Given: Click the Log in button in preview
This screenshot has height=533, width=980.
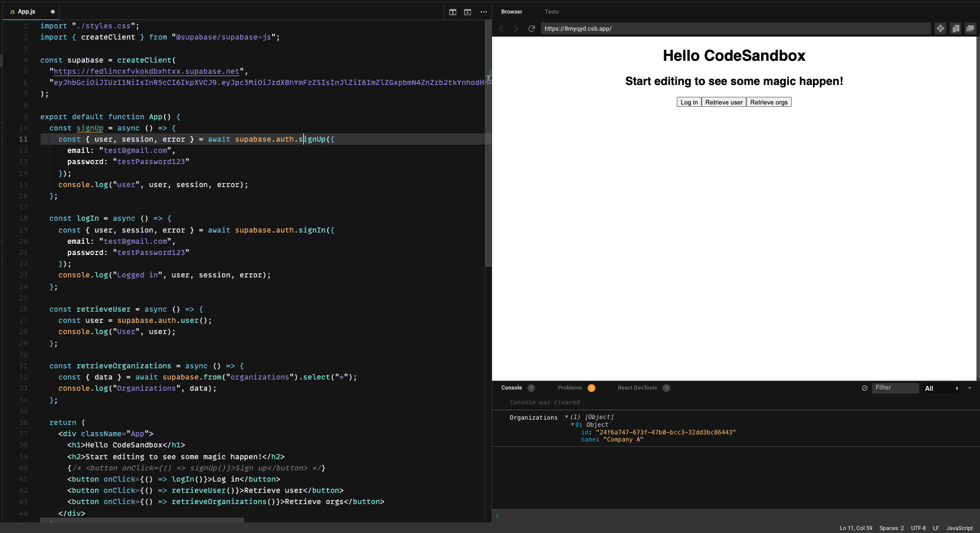Looking at the screenshot, I should [689, 102].
